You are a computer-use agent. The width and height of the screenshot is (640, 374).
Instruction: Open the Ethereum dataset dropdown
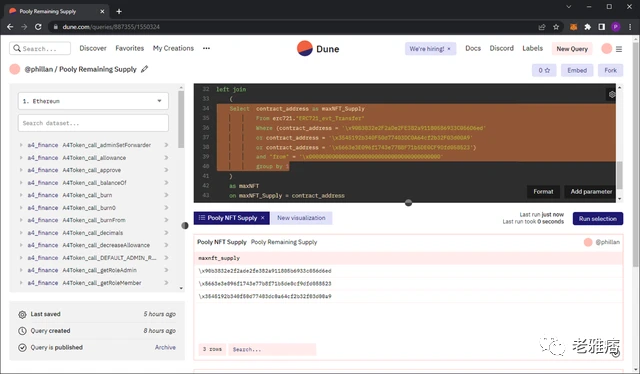click(x=93, y=101)
